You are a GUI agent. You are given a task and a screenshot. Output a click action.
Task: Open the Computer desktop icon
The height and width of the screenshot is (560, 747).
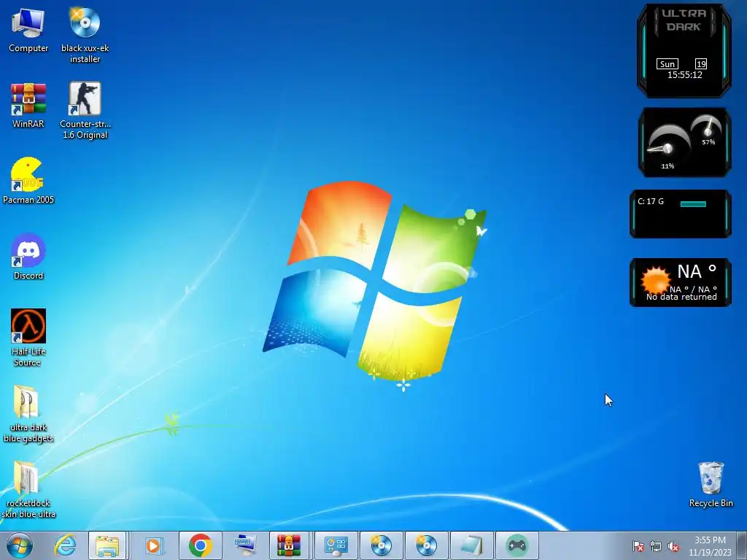click(28, 31)
